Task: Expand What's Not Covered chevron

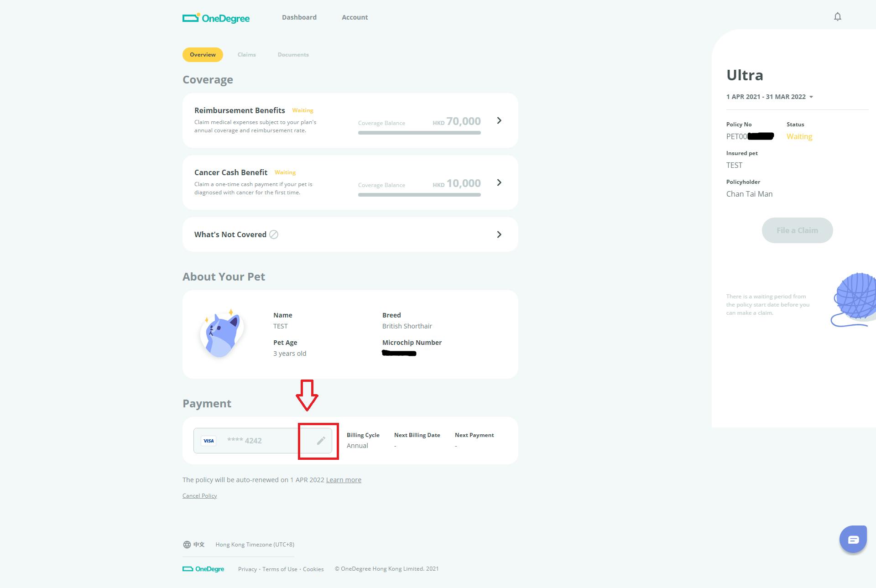Action: (x=499, y=234)
